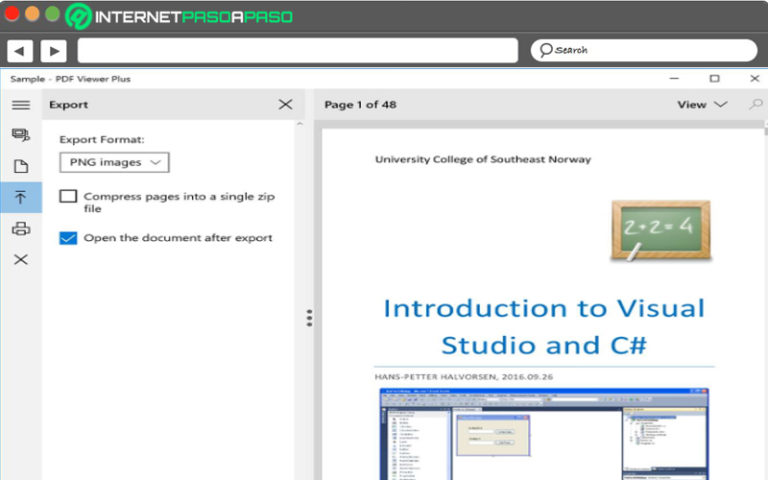Expand the View dropdown menu
Image resolution: width=768 pixels, height=480 pixels.
coord(701,105)
